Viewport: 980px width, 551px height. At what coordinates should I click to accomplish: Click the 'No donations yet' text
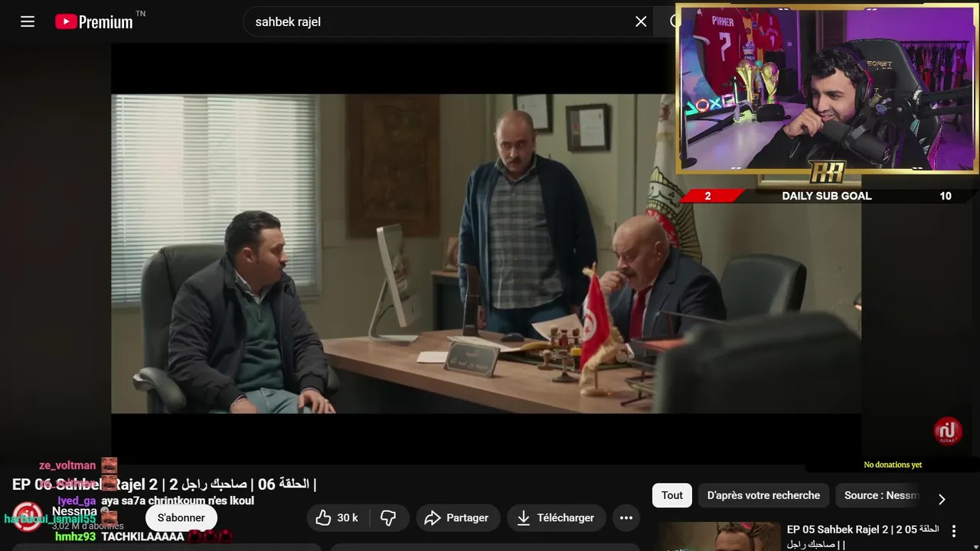[893, 465]
